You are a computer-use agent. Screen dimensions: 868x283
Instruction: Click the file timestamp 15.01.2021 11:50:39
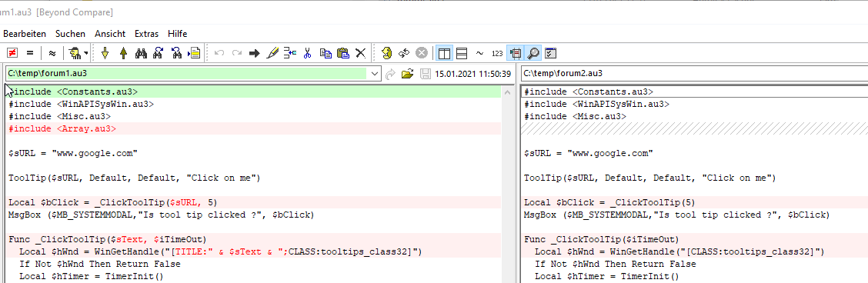pos(472,74)
